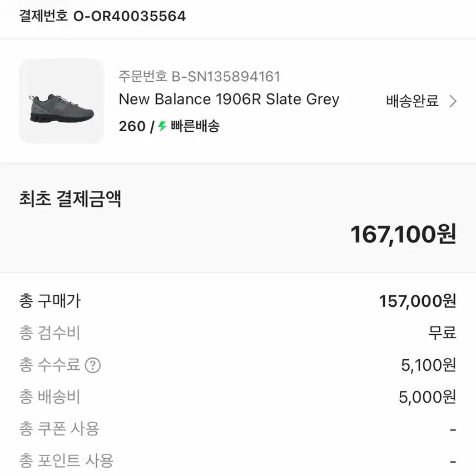Click the 무료 free inspection value
This screenshot has width=476, height=476.
pos(442,333)
